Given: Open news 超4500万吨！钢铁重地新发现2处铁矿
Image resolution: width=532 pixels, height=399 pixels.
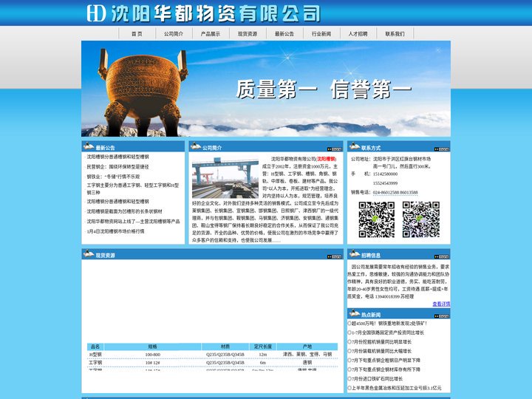Looking at the screenshot, I should 389,324.
